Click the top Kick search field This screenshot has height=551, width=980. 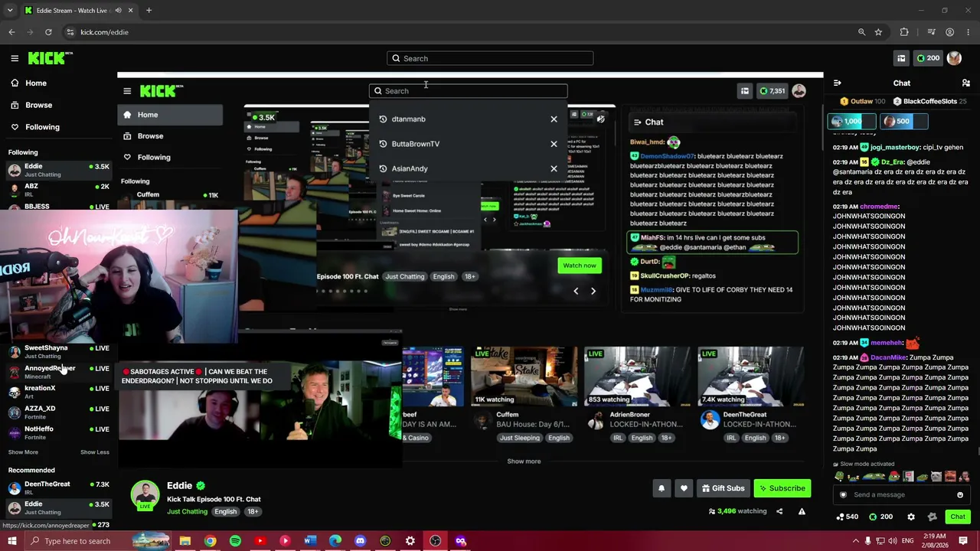tap(490, 58)
